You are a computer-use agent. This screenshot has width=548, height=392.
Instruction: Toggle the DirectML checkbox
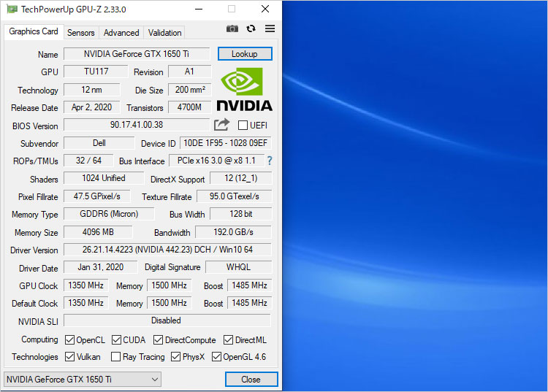tap(228, 339)
